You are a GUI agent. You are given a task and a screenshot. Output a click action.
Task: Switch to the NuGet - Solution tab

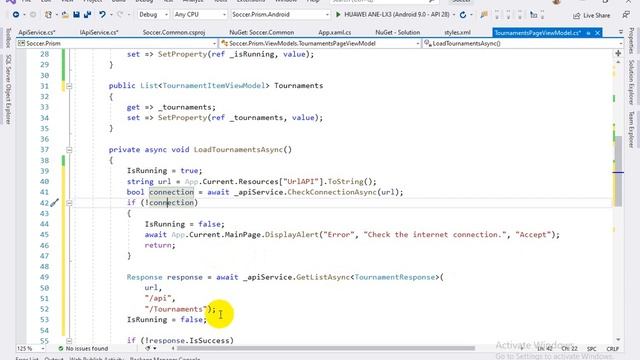pos(398,32)
